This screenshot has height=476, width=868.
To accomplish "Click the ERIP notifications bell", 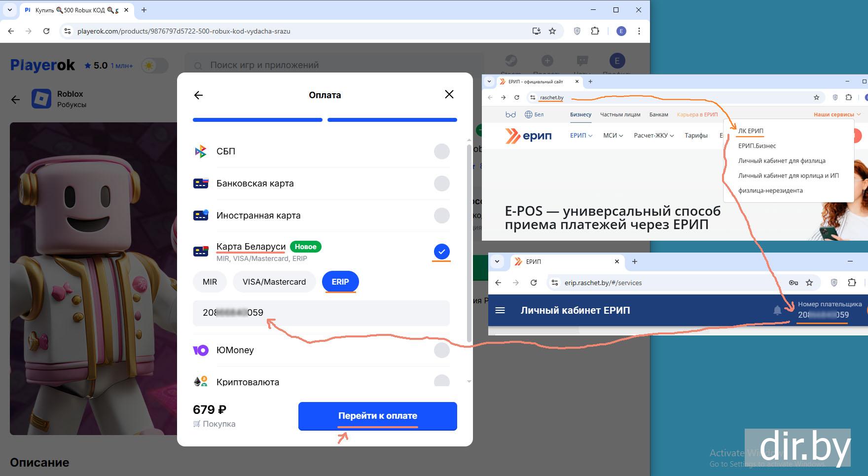I will pos(777,310).
